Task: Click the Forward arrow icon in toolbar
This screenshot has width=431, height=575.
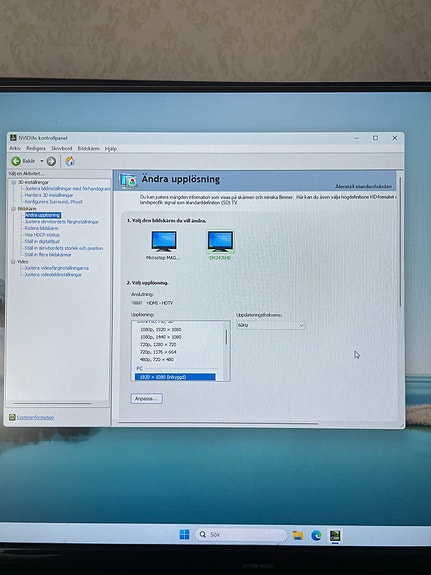Action: 51,161
